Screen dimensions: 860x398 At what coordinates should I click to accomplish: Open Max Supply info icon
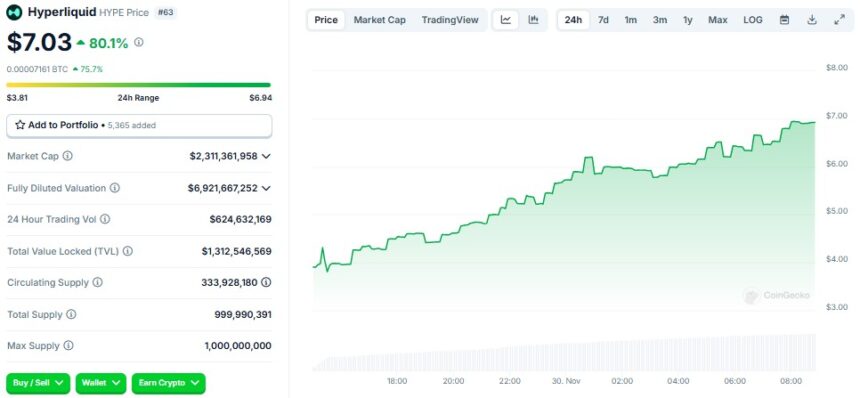pyautogui.click(x=68, y=346)
